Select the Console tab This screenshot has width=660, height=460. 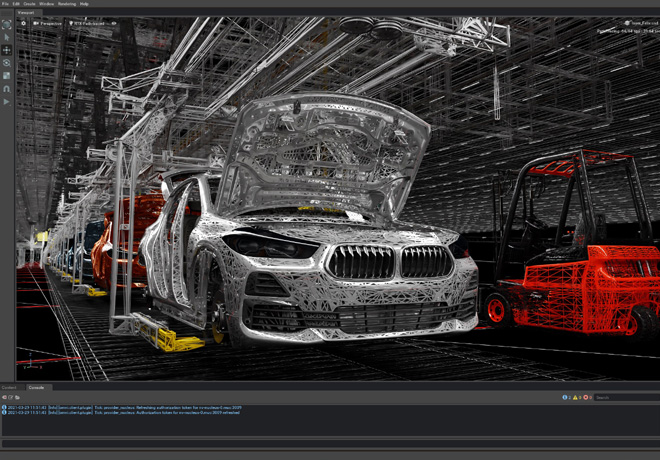tap(35, 387)
